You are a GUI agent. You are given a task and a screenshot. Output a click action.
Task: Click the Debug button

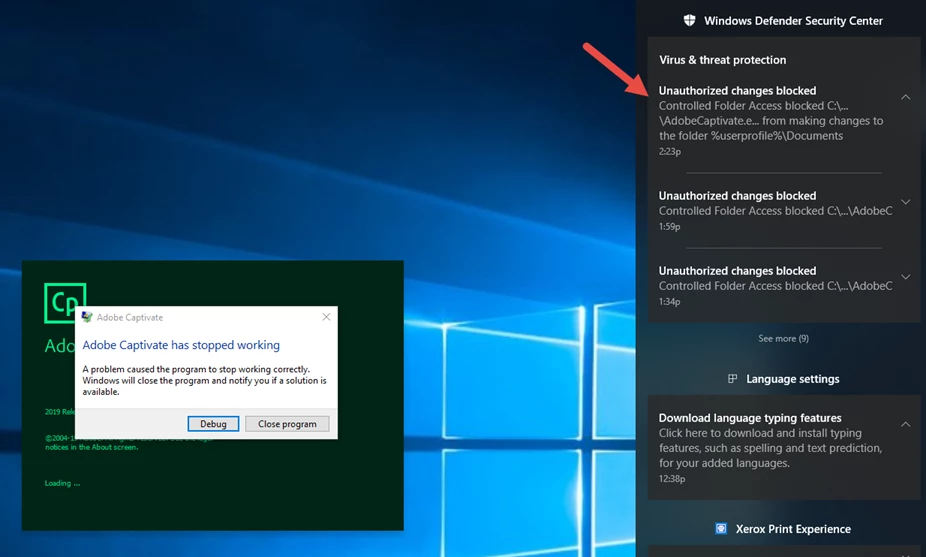coord(213,424)
